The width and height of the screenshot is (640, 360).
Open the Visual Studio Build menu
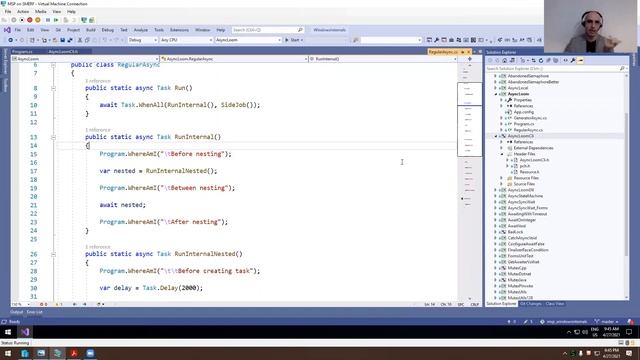(91, 30)
